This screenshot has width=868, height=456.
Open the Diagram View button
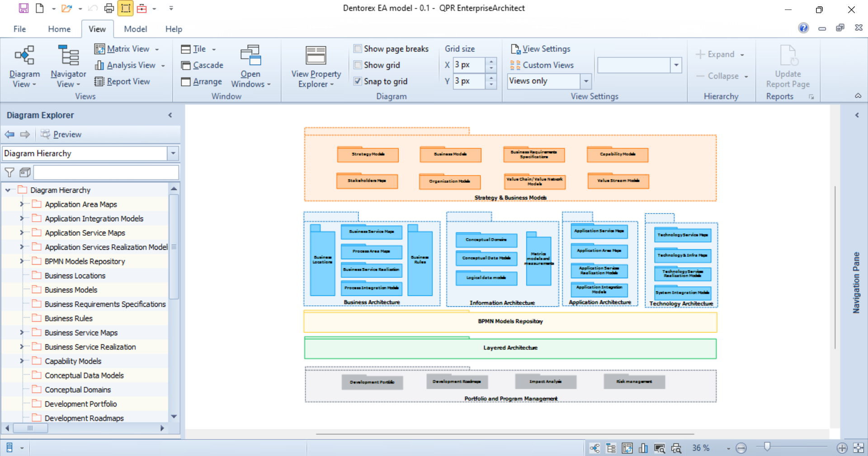tap(24, 66)
